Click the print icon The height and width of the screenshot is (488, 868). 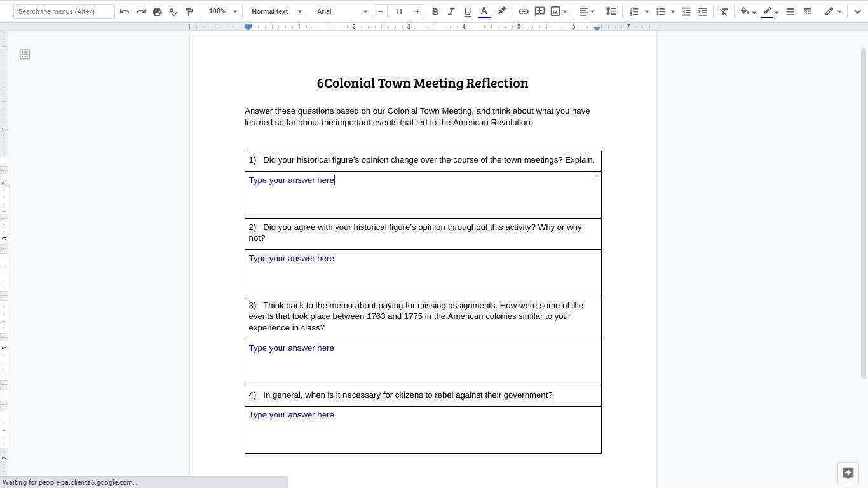[157, 11]
